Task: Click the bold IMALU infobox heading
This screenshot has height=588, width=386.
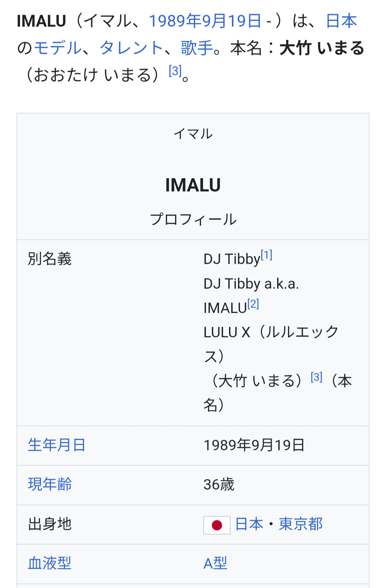Action: (193, 185)
